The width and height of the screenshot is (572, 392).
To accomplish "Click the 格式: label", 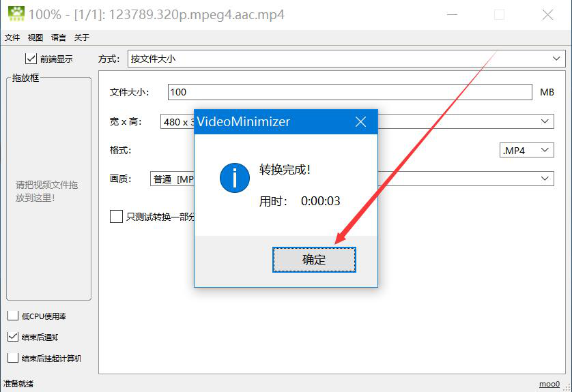I will 120,150.
